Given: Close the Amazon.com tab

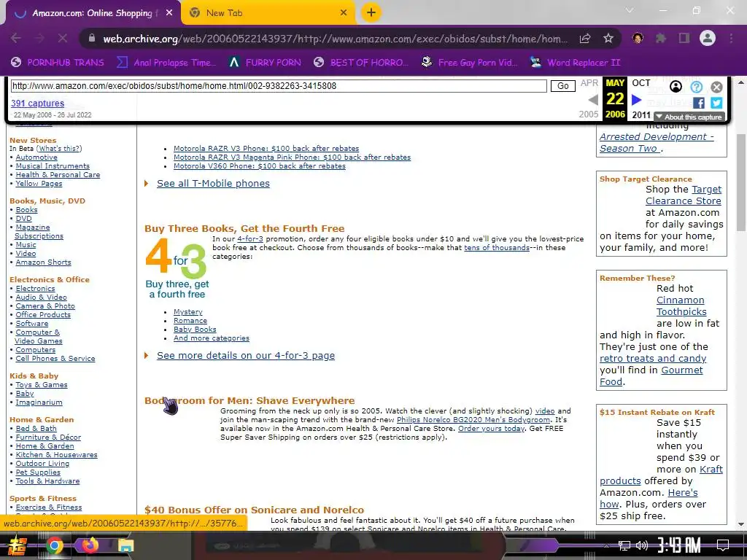Looking at the screenshot, I should point(169,13).
